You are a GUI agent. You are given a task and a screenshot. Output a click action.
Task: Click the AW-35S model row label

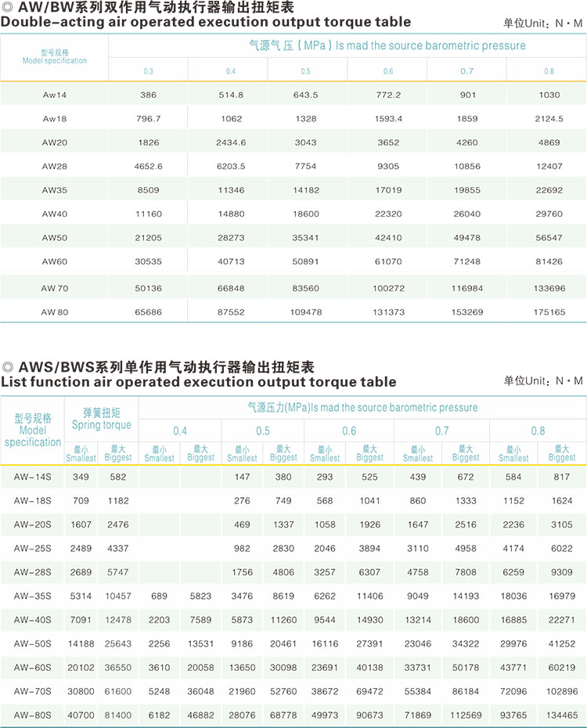[32, 596]
